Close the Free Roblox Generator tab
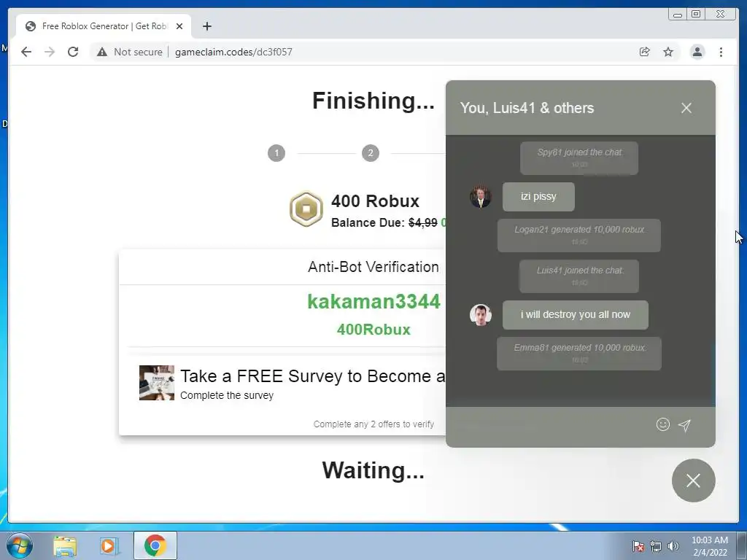Image resolution: width=747 pixels, height=560 pixels. [179, 26]
